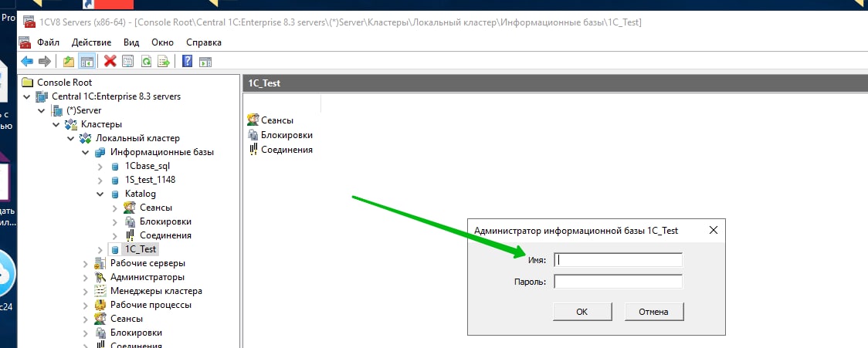This screenshot has height=348, width=868.
Task: Collapse the Локальный кластер node
Action: pos(70,138)
